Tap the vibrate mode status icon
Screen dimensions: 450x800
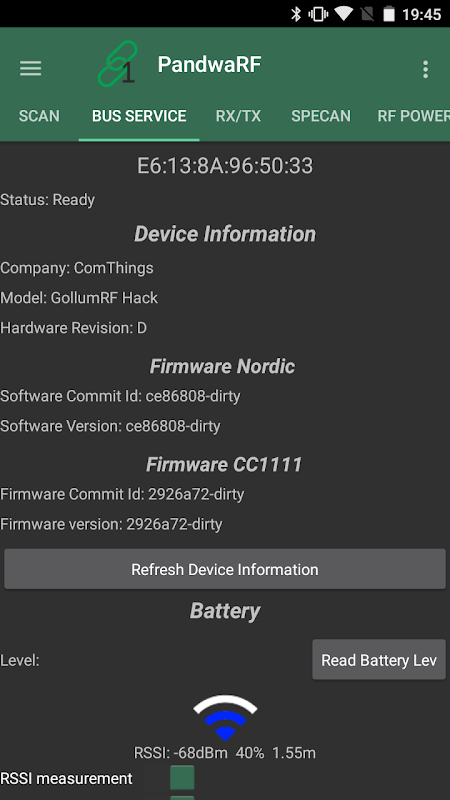[x=318, y=14]
